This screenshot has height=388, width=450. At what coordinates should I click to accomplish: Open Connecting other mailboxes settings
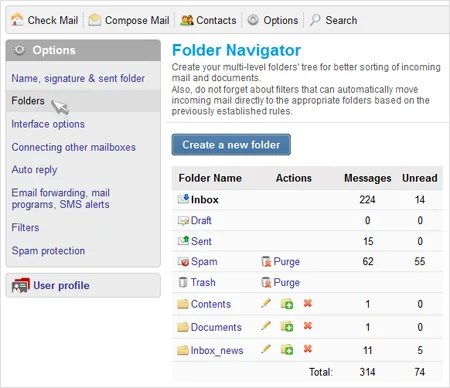[74, 147]
